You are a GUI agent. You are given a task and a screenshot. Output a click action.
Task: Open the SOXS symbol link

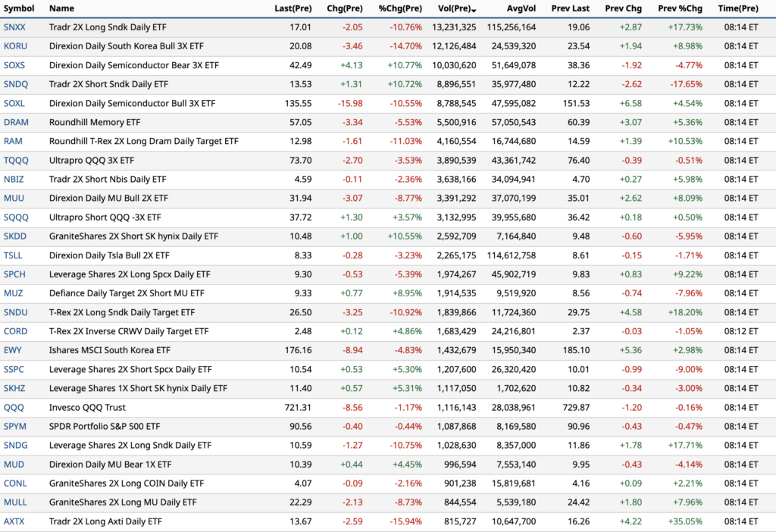tap(14, 65)
